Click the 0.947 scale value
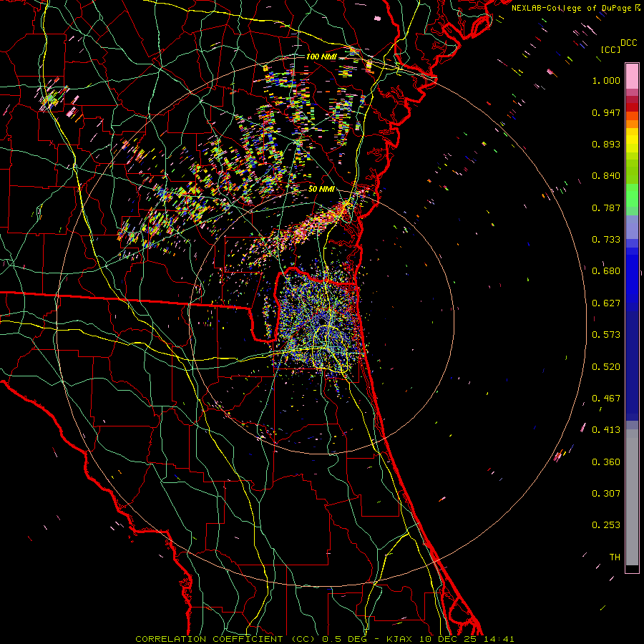Image resolution: width=644 pixels, height=644 pixels. (606, 112)
